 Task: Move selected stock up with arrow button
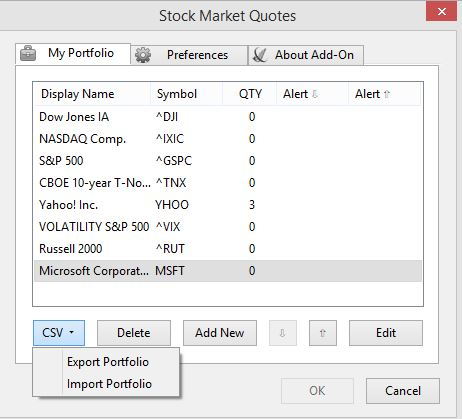click(x=323, y=333)
